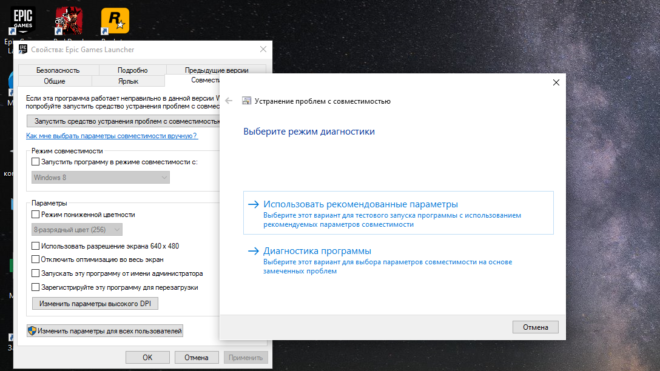The height and width of the screenshot is (371, 660).
Task: Toggle disable fullscreen optimizations checkbox
Action: 35,259
